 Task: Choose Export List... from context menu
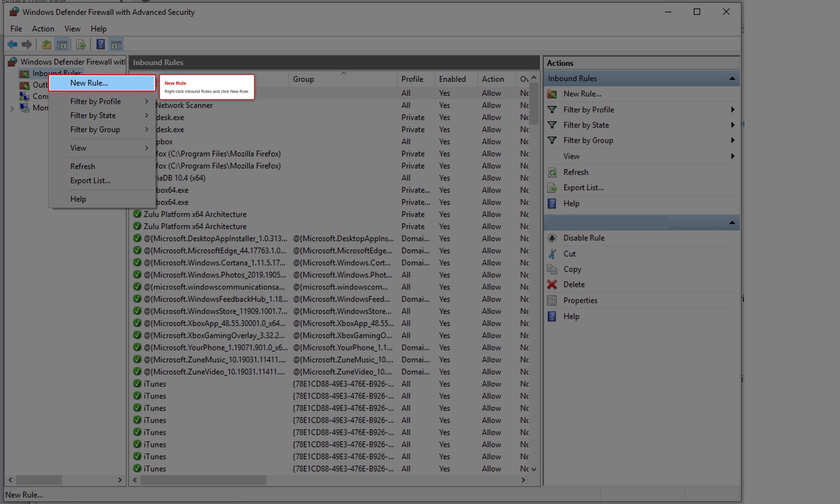point(102,181)
